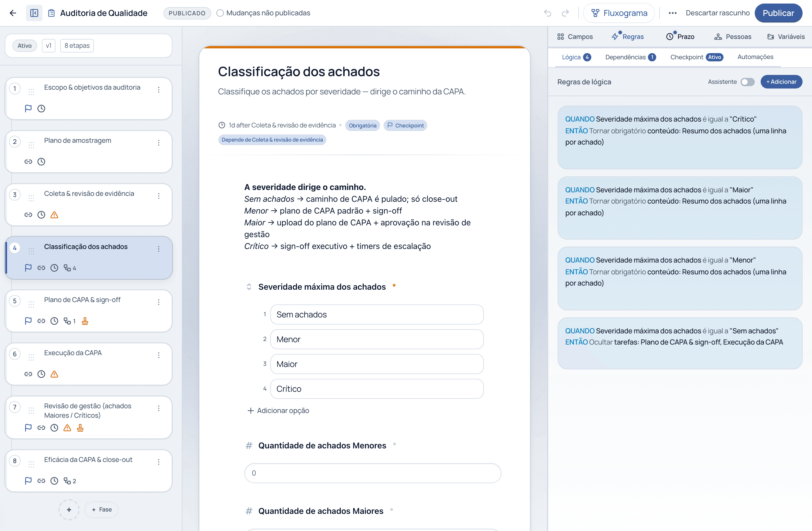
Task: Open the Sem achados Ocultar tarefas rule
Action: [x=680, y=343]
